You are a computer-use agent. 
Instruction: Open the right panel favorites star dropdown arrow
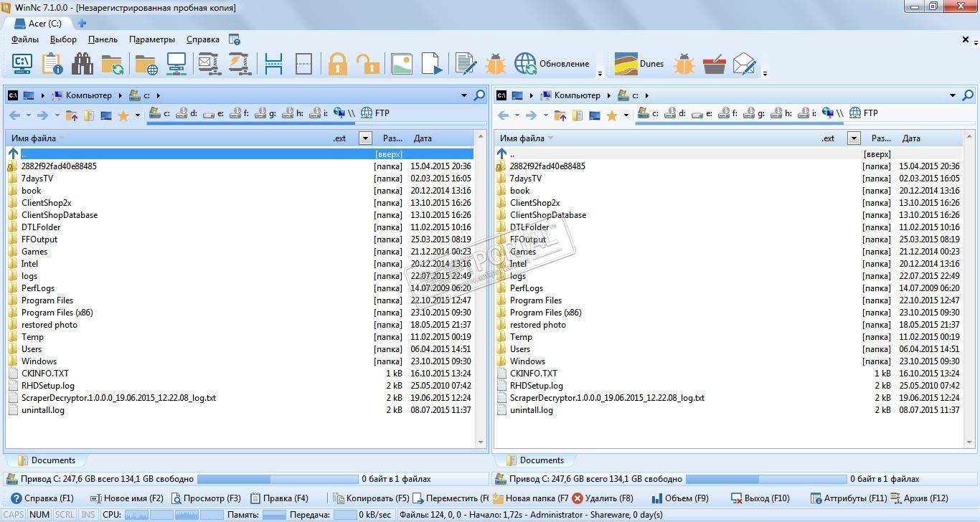point(626,115)
